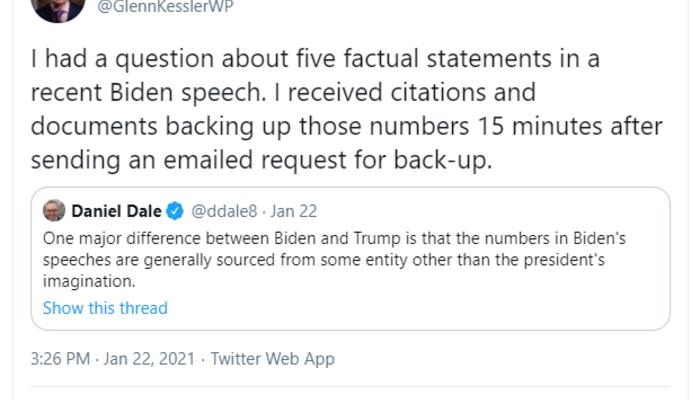Click Daniel Dale's profile avatar

pos(54,211)
